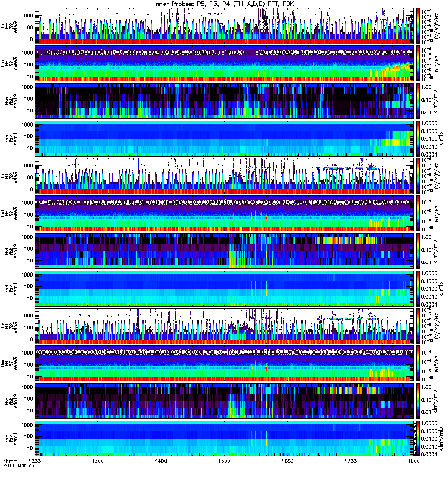Select the thd fbk scm1 spectrogram panel
448x478 pixels.
(225, 289)
